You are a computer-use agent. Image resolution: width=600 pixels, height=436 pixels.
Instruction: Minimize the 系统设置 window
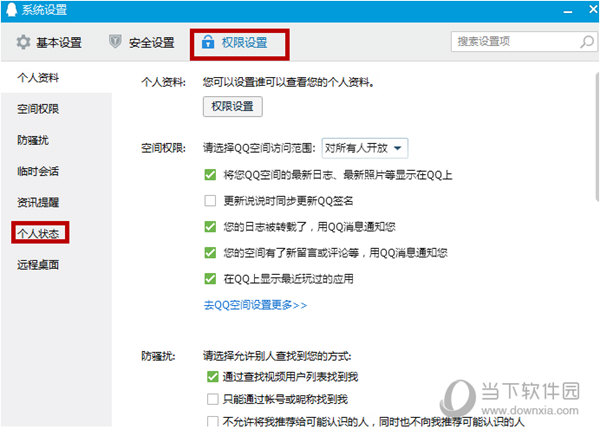[x=568, y=11]
